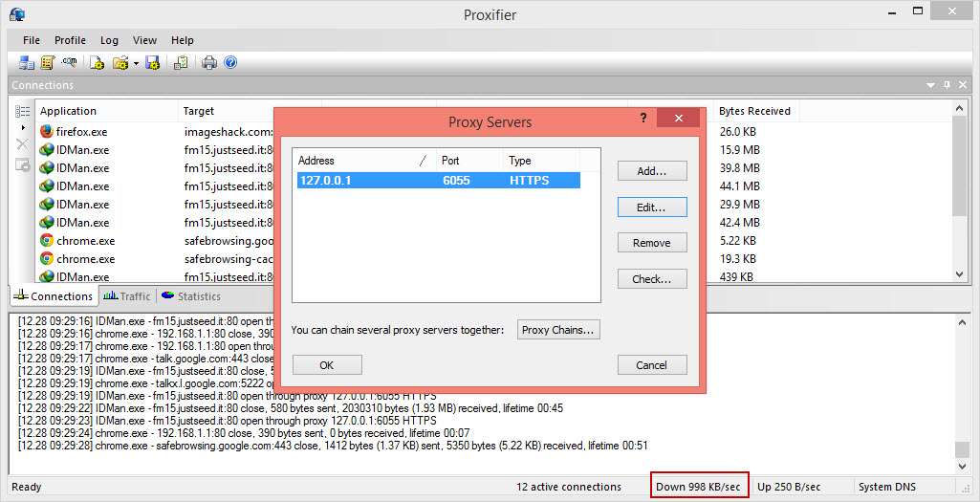Click the Name Resolution toolbar icon
The image size is (980, 502).
pyautogui.click(x=69, y=63)
